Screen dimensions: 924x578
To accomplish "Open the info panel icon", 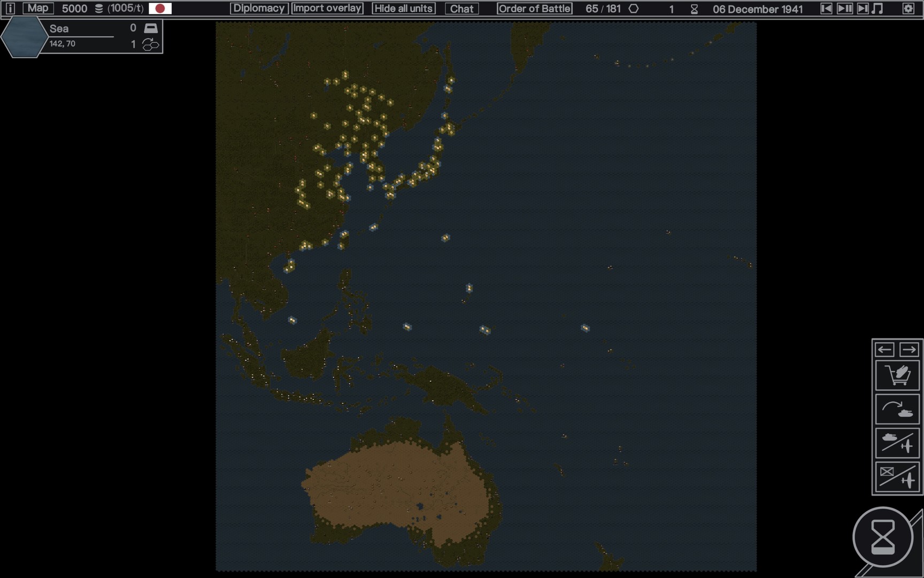I will [10, 8].
